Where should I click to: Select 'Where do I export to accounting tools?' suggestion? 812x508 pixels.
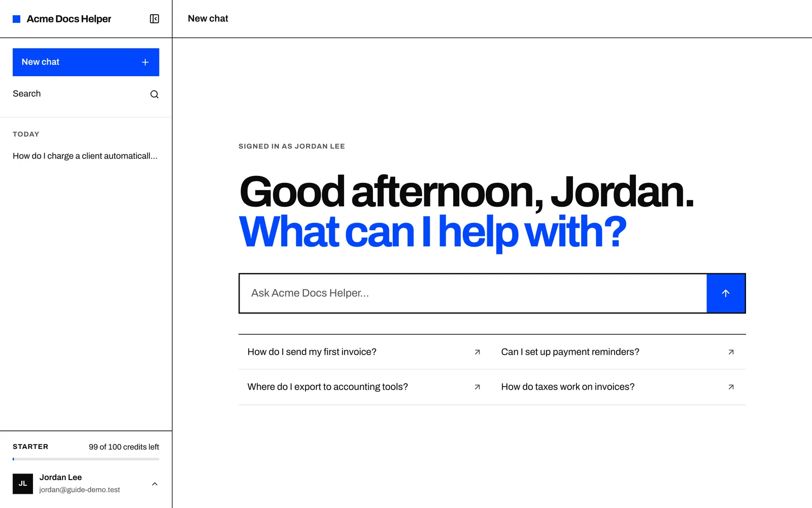tap(365, 387)
